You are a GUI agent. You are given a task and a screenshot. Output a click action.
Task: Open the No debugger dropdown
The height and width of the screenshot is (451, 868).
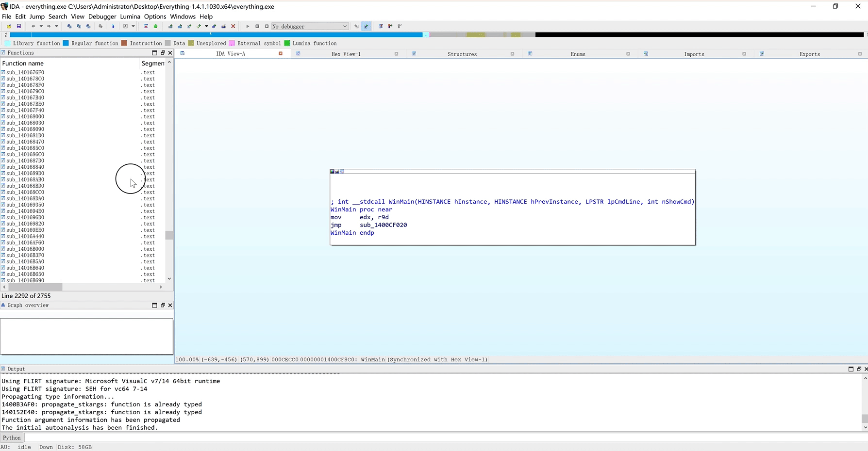(x=310, y=26)
